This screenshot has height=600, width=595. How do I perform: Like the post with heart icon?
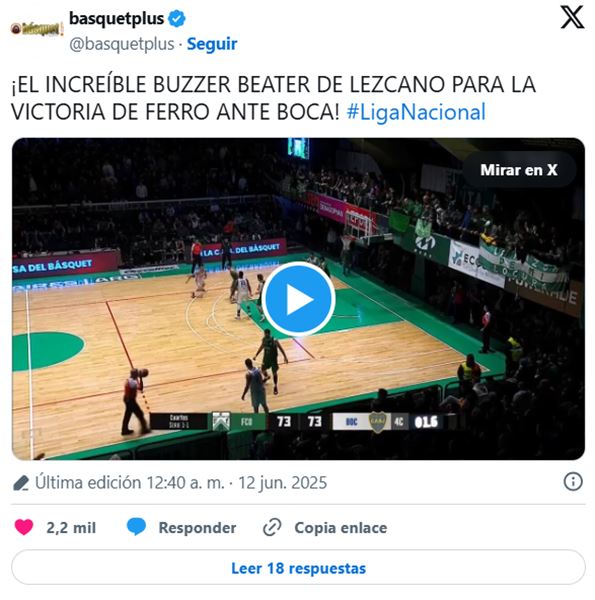[24, 527]
